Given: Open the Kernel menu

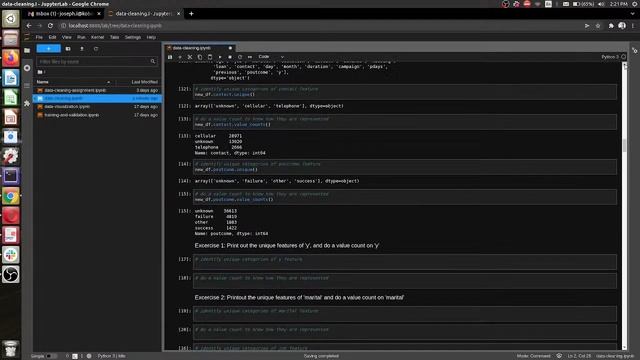Looking at the screenshot, I should (98, 37).
